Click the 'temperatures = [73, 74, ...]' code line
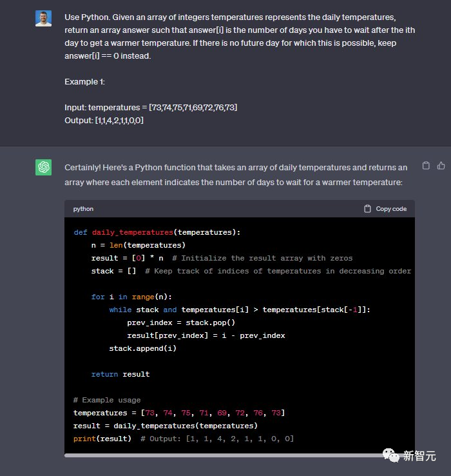The height and width of the screenshot is (476, 451). [x=179, y=413]
